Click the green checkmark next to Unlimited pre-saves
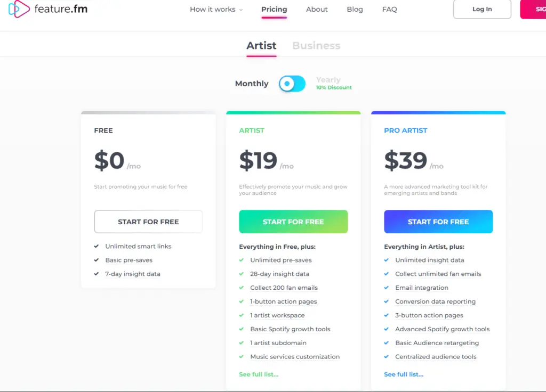 pos(242,260)
